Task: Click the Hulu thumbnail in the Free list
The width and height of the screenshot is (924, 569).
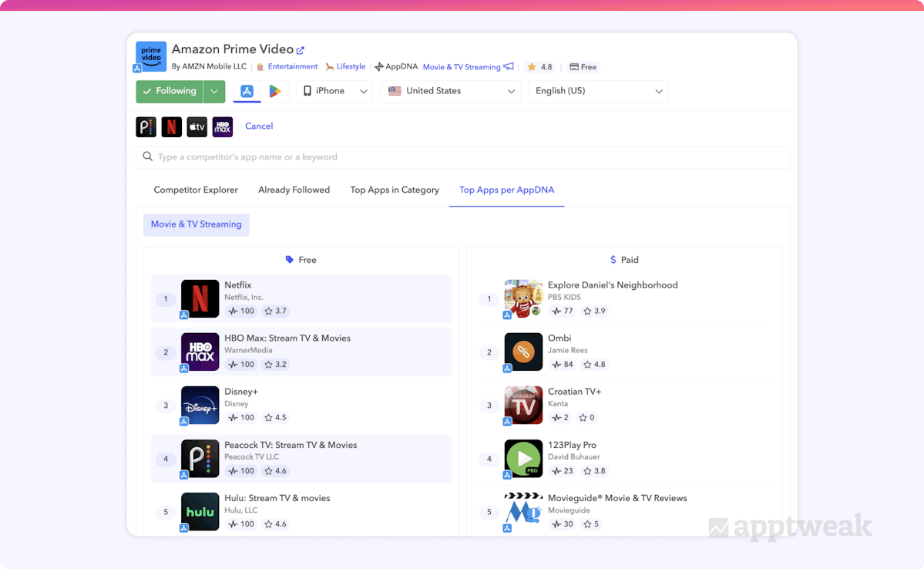Action: [200, 511]
